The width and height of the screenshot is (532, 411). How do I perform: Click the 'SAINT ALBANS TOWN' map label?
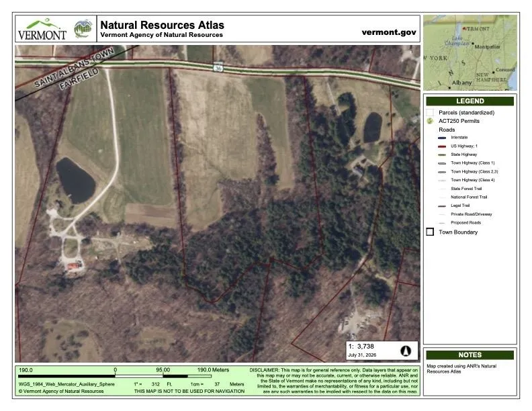(x=75, y=68)
